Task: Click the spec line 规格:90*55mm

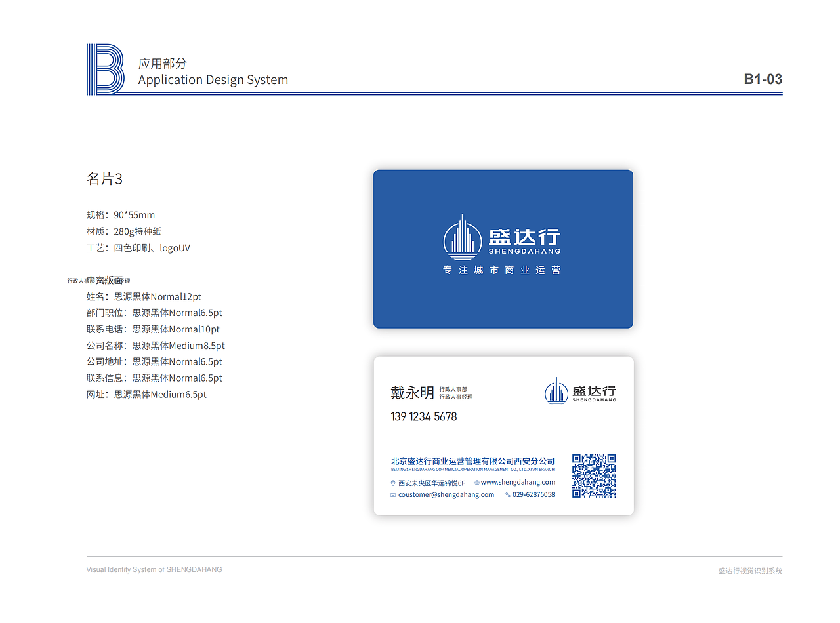Action: (121, 215)
